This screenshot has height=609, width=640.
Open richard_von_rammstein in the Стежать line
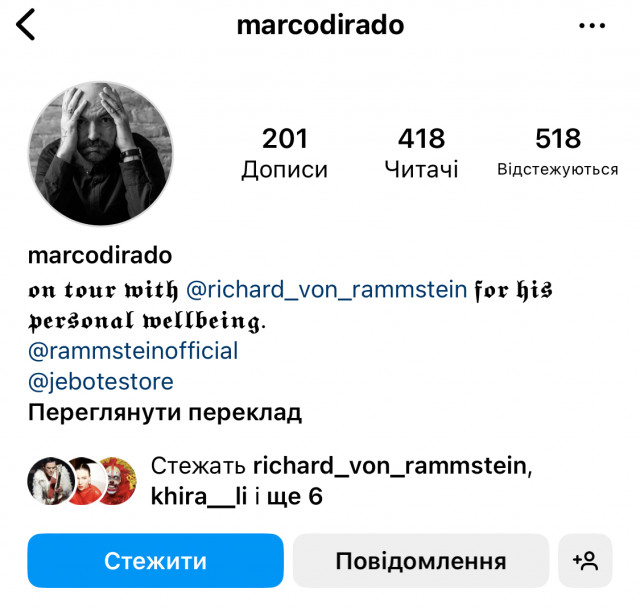tap(393, 466)
